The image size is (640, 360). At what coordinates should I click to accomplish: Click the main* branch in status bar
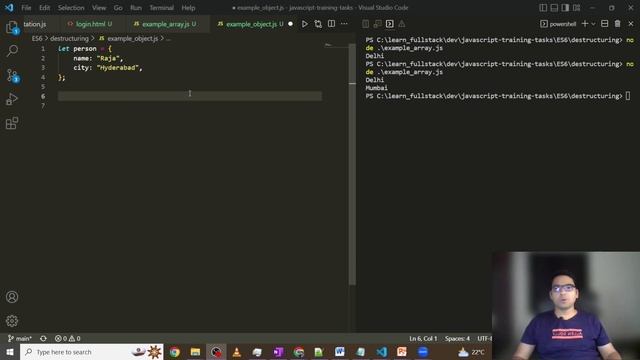click(x=20, y=338)
